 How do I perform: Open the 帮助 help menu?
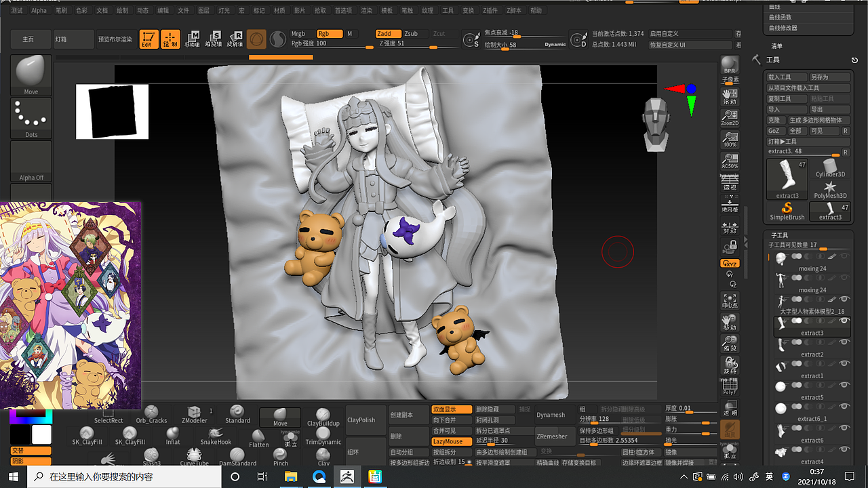click(536, 11)
